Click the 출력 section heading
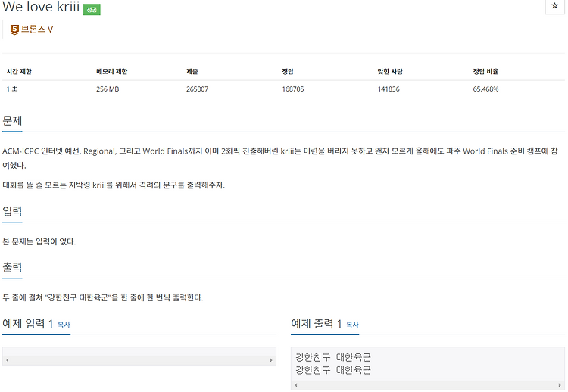Screen dimensions: 568x392 coord(12,267)
